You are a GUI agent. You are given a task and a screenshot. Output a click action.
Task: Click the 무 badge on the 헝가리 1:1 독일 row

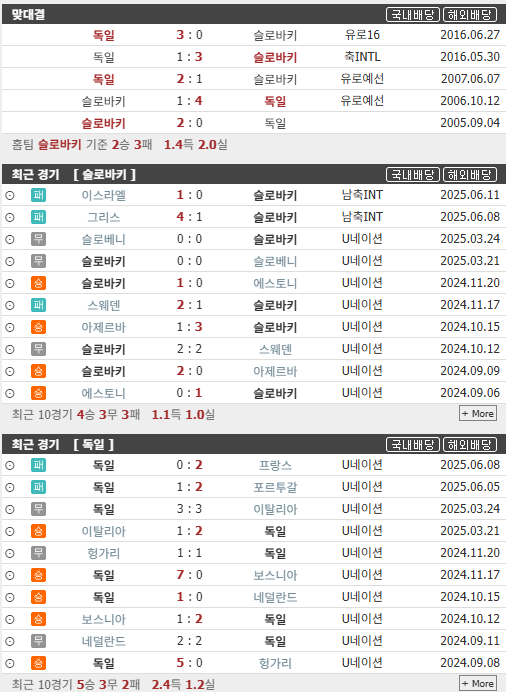[38, 553]
